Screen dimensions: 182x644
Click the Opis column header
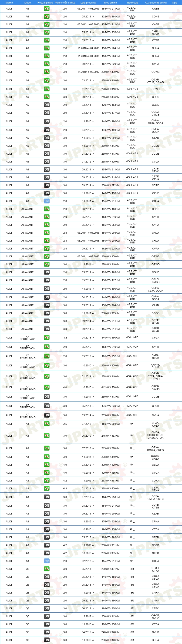click(x=175, y=3)
